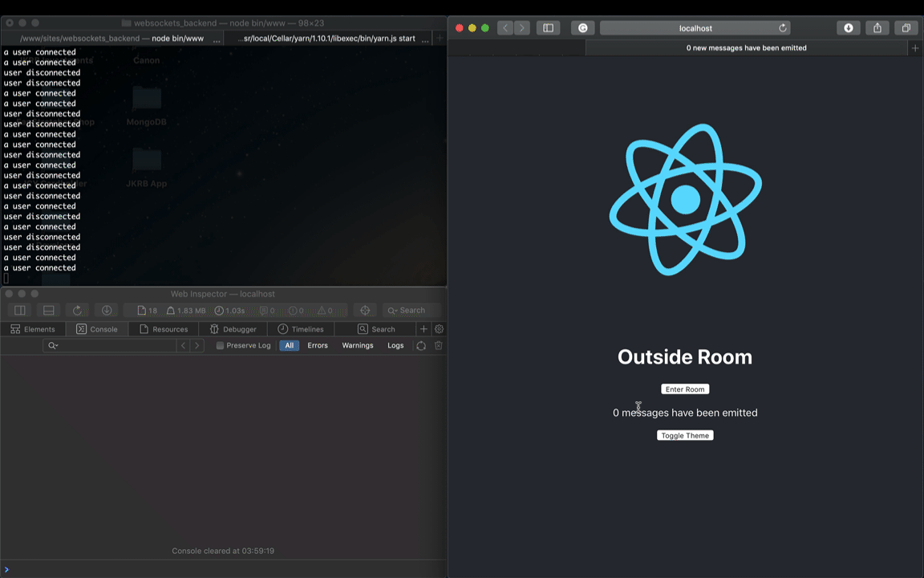Filter console to Errors only

pos(318,346)
